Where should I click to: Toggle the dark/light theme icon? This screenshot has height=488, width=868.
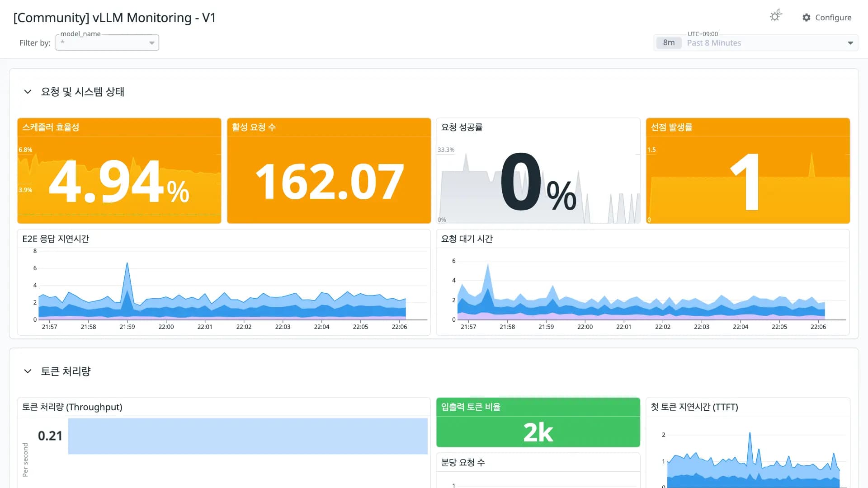[x=776, y=16]
